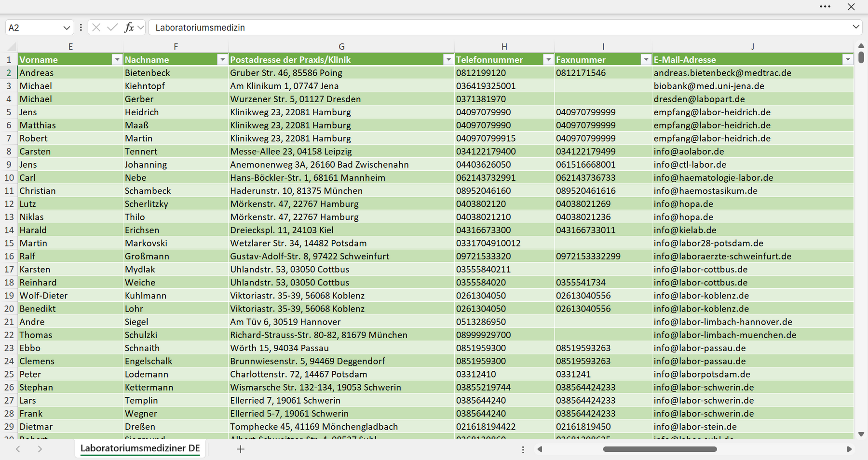Open the Telefonnummer filter dropdown

[x=548, y=59]
